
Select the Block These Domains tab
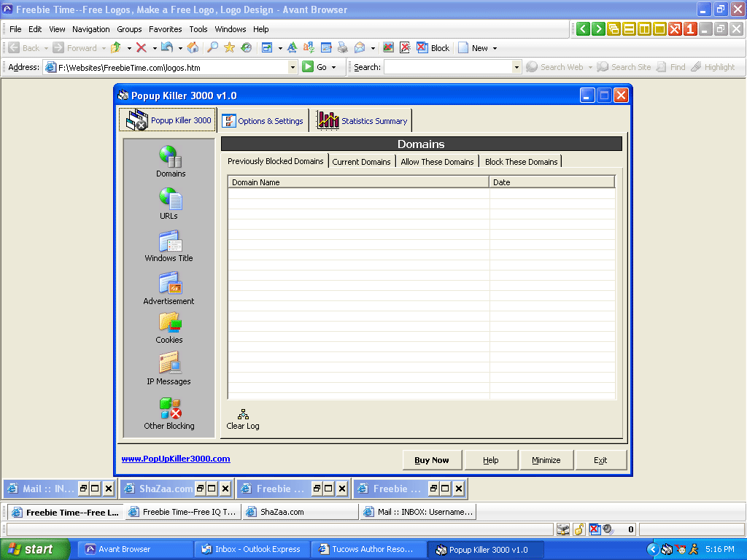click(521, 162)
